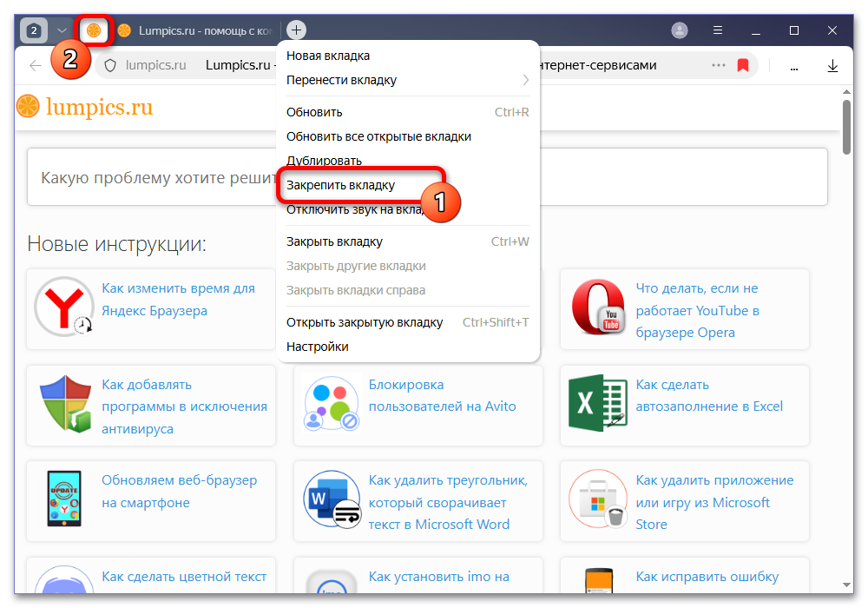Click the Protect shield icon in address bar
The image size is (868, 608).
(110, 65)
